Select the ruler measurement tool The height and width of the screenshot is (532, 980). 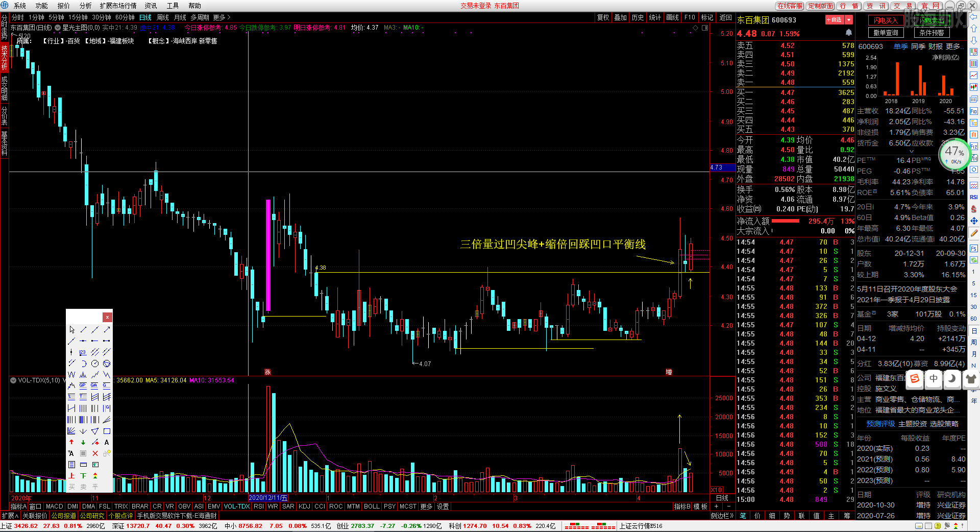(83, 465)
